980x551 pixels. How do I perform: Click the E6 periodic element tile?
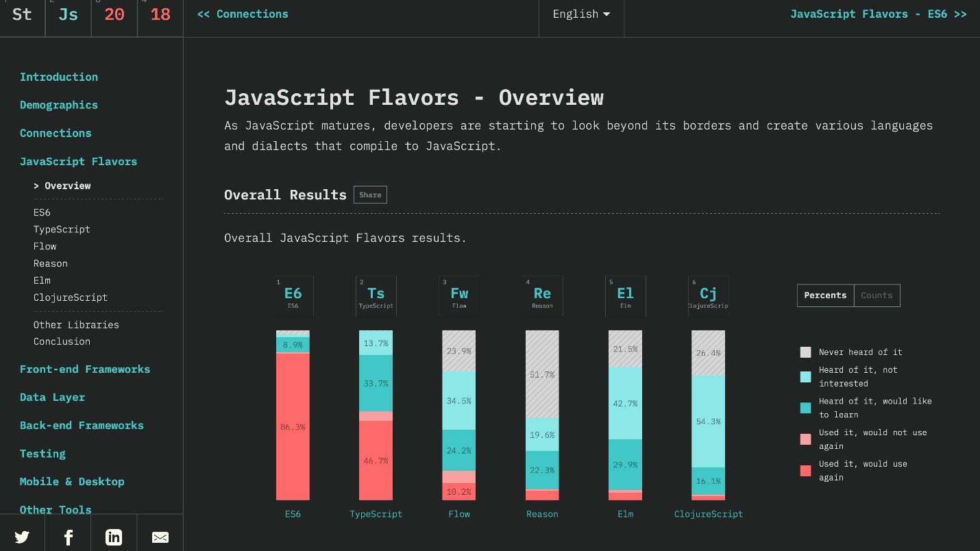(x=293, y=296)
